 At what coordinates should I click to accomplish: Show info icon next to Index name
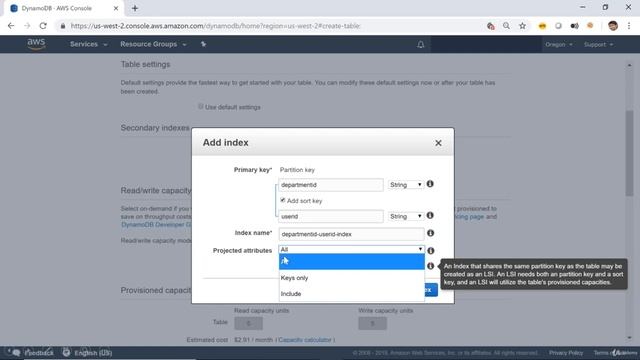[430, 233]
